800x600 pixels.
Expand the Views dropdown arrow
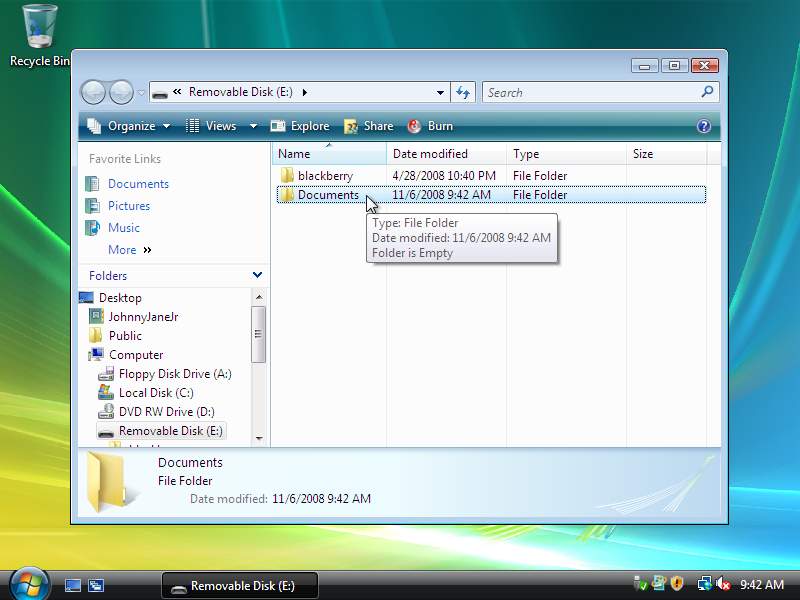tap(253, 126)
